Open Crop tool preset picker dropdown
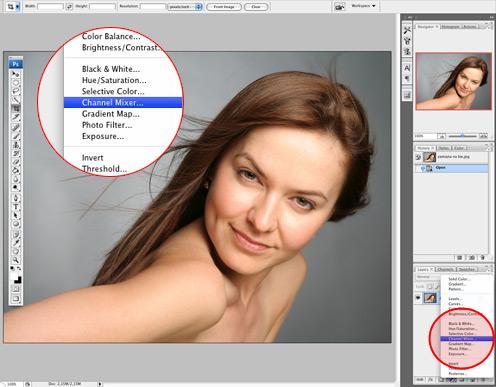The height and width of the screenshot is (387, 496). pyautogui.click(x=18, y=6)
